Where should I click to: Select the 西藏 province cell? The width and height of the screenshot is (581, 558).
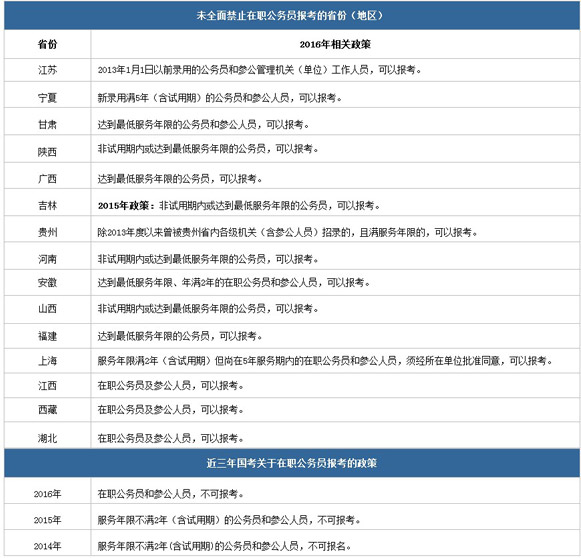coord(47,410)
